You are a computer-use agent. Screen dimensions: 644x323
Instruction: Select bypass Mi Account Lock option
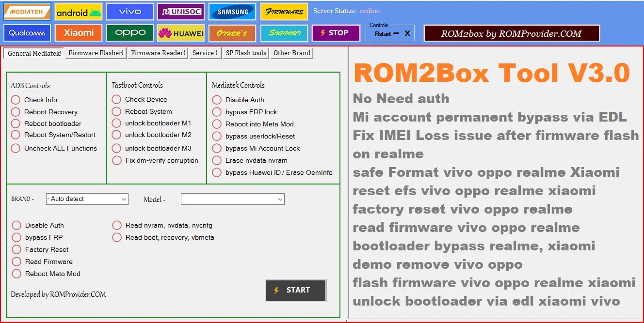pos(256,148)
